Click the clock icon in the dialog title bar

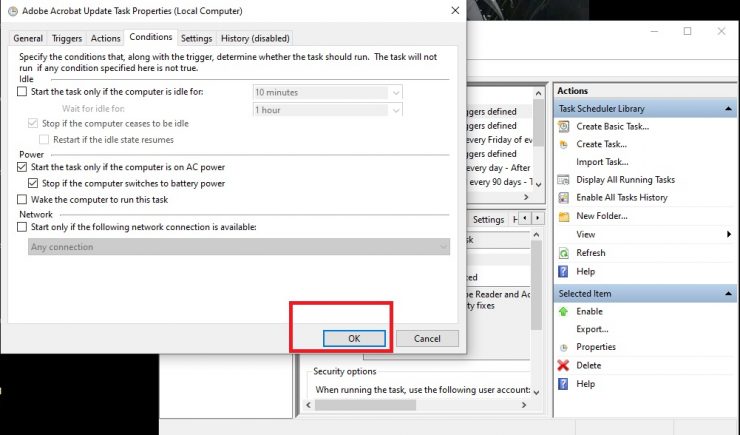[x=13, y=11]
